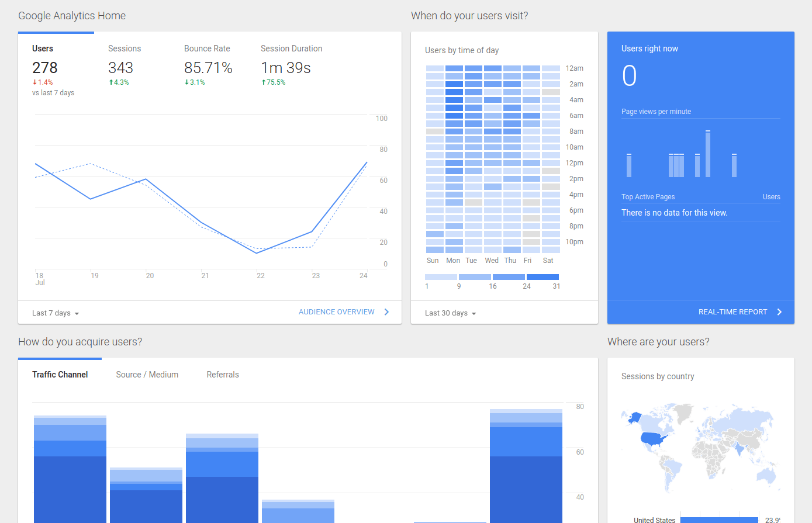The image size is (812, 523).
Task: Click the darkest heatmap legend swatch near 31
Action: click(x=543, y=277)
